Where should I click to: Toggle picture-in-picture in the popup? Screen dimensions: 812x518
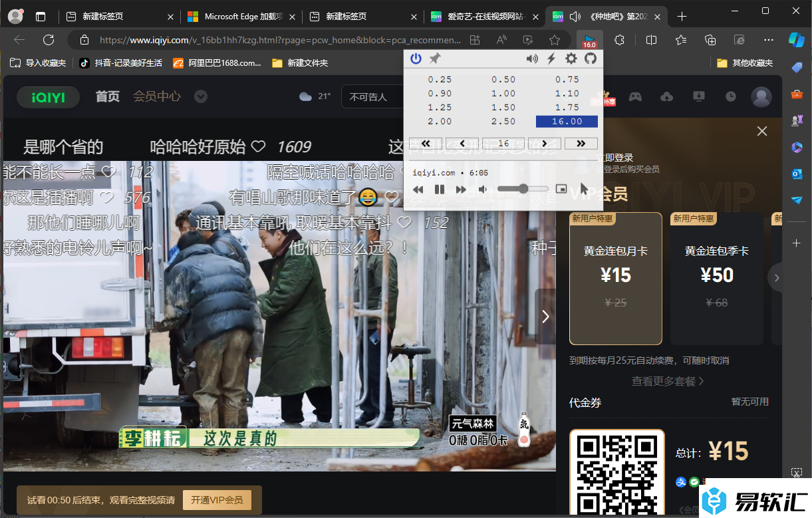point(561,190)
